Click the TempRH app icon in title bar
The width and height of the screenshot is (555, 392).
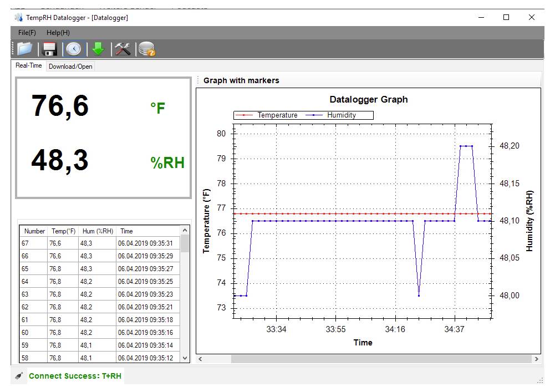(18, 17)
